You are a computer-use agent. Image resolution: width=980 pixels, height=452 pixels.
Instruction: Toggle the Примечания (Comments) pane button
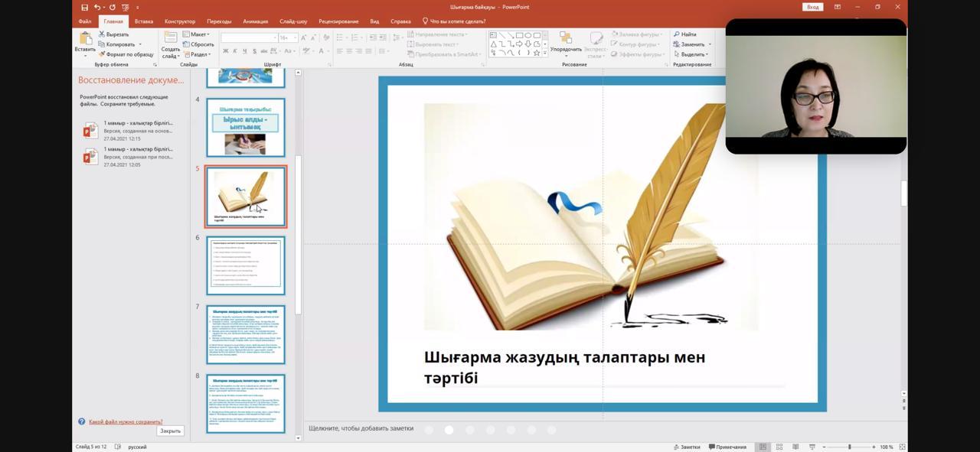pyautogui.click(x=727, y=447)
